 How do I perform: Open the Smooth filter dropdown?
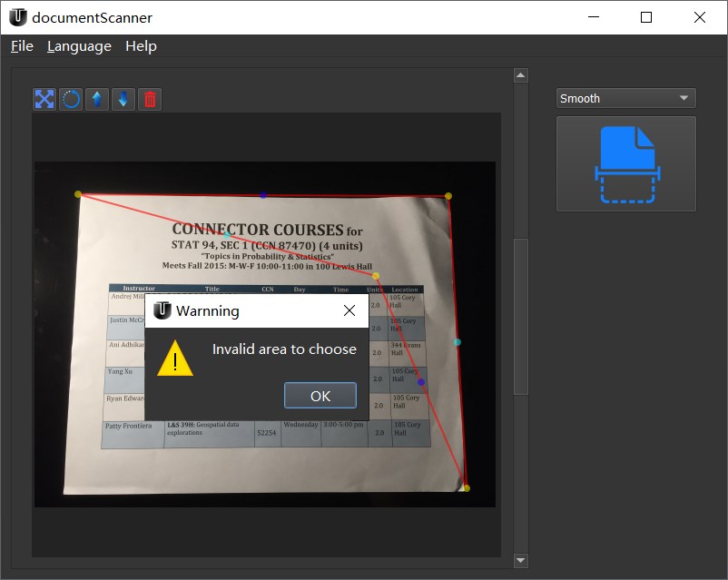pos(625,98)
